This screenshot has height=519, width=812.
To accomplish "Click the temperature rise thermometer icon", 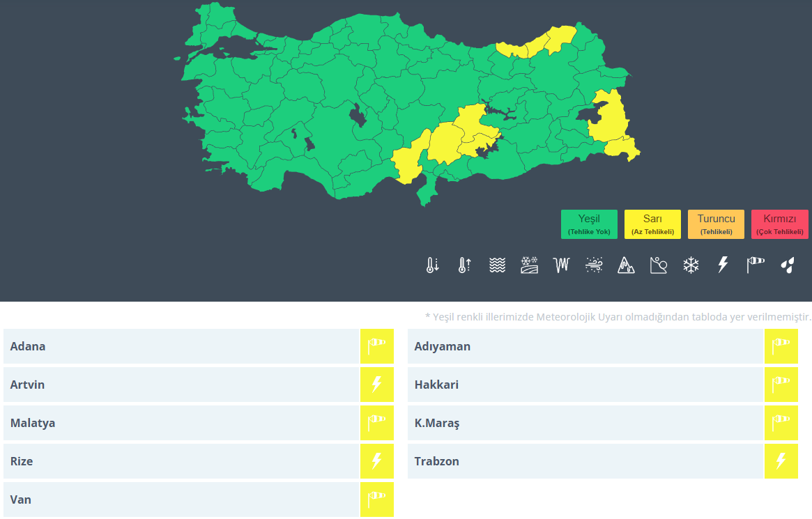I will tap(464, 265).
